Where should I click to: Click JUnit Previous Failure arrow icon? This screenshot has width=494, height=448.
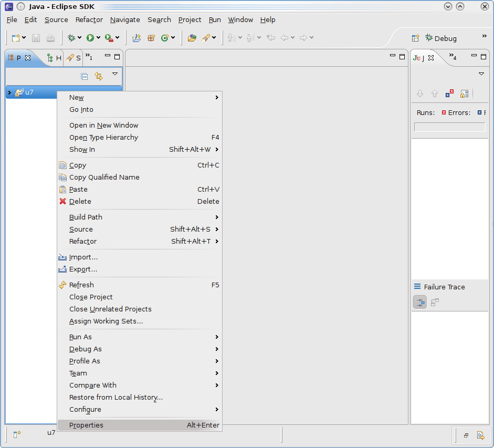click(x=435, y=93)
